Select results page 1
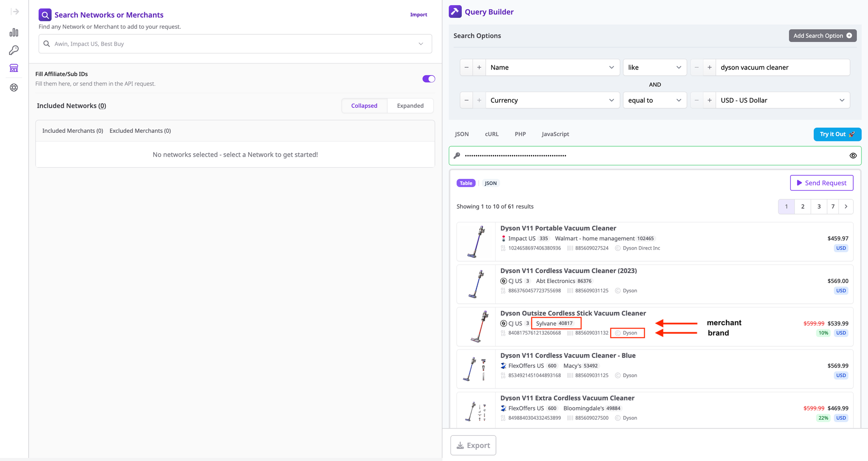The width and height of the screenshot is (868, 461). pyautogui.click(x=786, y=207)
